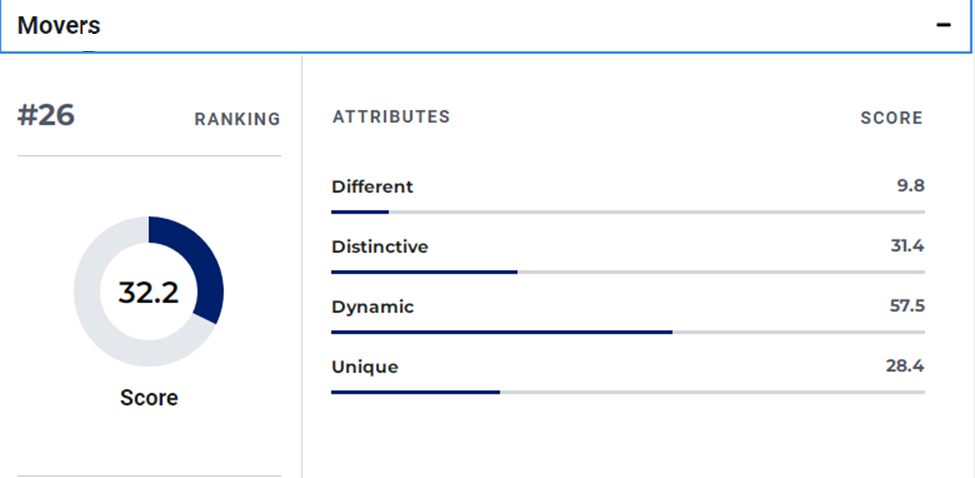Screen dimensions: 975x478
Task: Click the RANKING label
Action: 237,119
